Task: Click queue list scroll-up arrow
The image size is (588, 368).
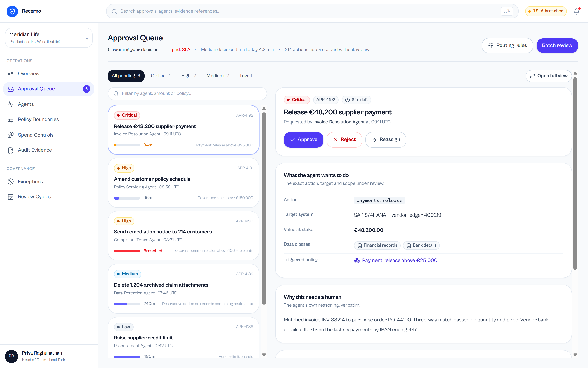Action: tap(264, 109)
